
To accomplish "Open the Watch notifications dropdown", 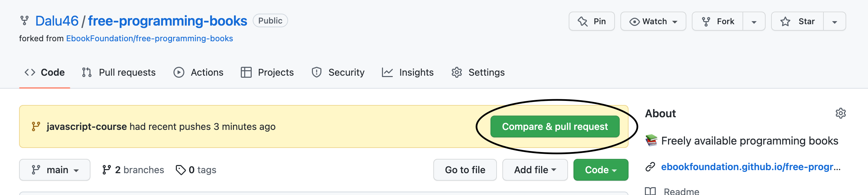I will [653, 21].
